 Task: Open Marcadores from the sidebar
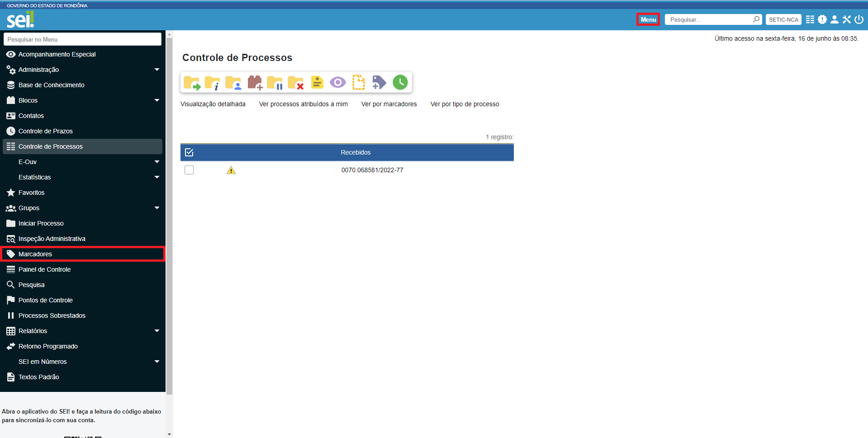click(35, 254)
